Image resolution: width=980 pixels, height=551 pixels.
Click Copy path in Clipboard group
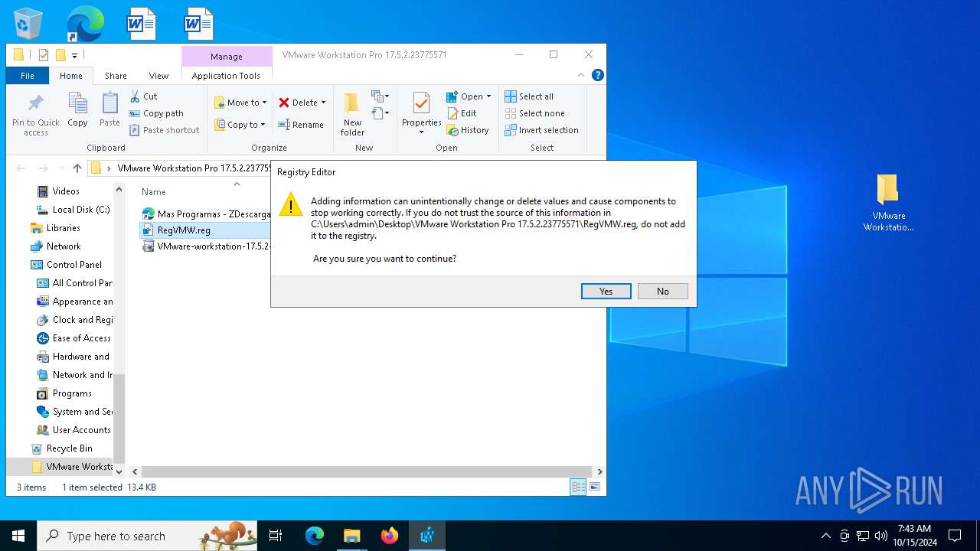click(156, 113)
